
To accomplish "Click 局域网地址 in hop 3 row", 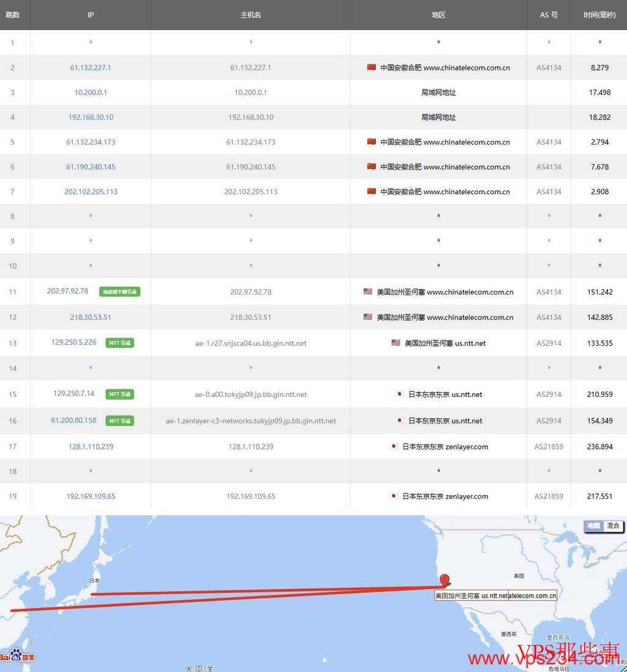I will coord(438,92).
